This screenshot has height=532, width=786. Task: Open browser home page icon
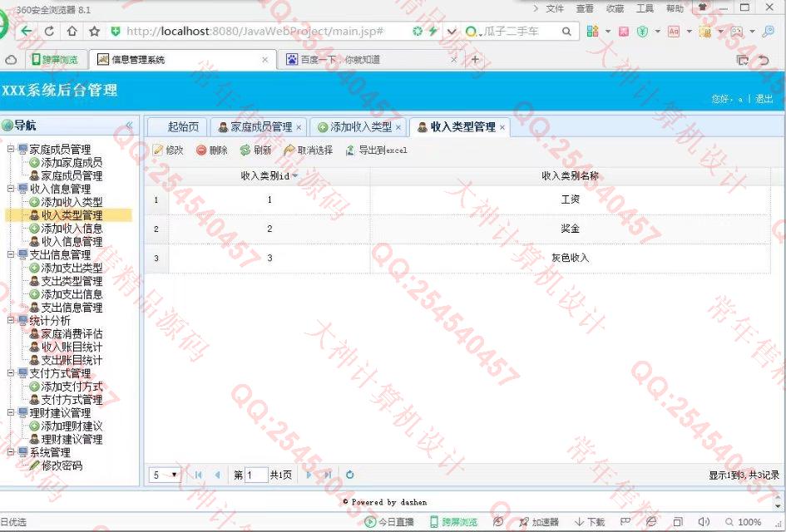point(72,31)
